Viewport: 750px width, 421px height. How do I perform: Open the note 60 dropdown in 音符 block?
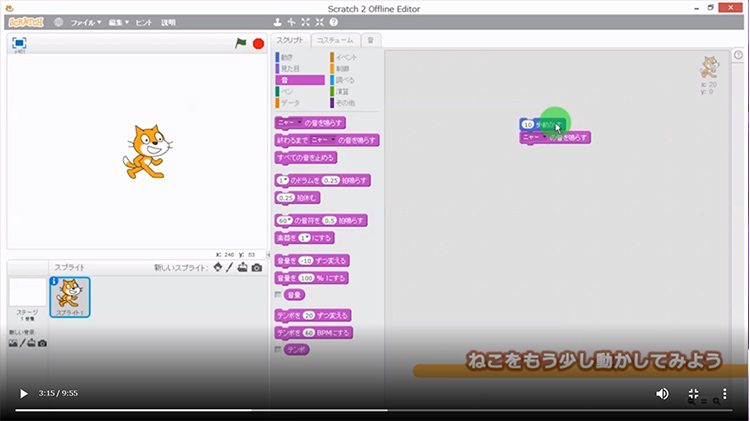[285, 221]
